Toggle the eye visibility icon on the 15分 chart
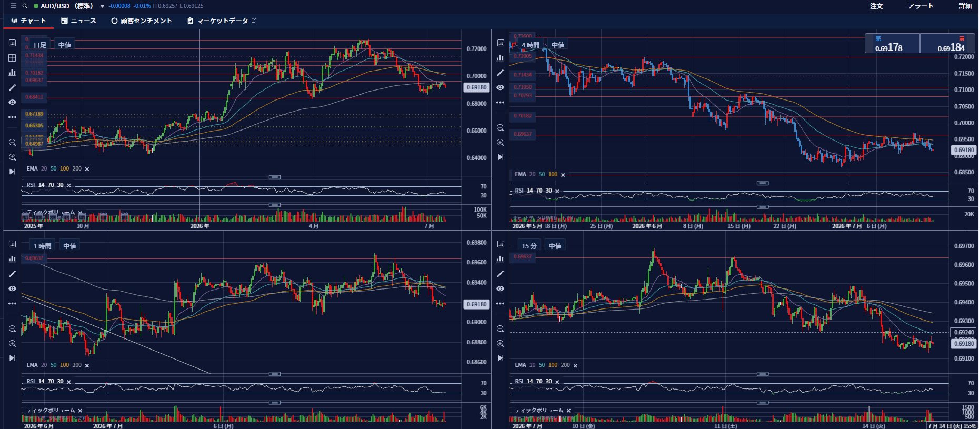This screenshot has width=980, height=429. tap(501, 288)
